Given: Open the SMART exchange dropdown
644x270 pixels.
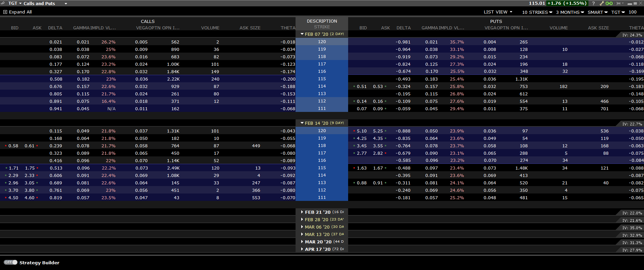Looking at the screenshot, I should click(597, 12).
